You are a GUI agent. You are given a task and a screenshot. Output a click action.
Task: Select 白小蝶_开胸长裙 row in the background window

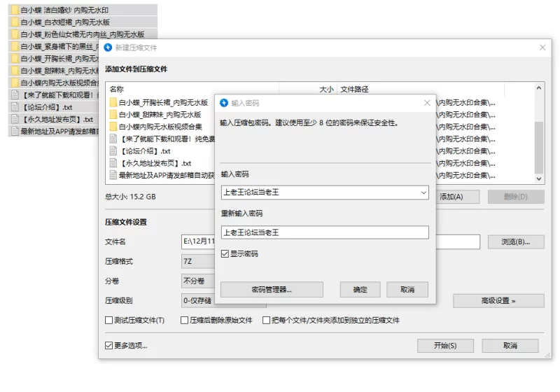coord(54,59)
